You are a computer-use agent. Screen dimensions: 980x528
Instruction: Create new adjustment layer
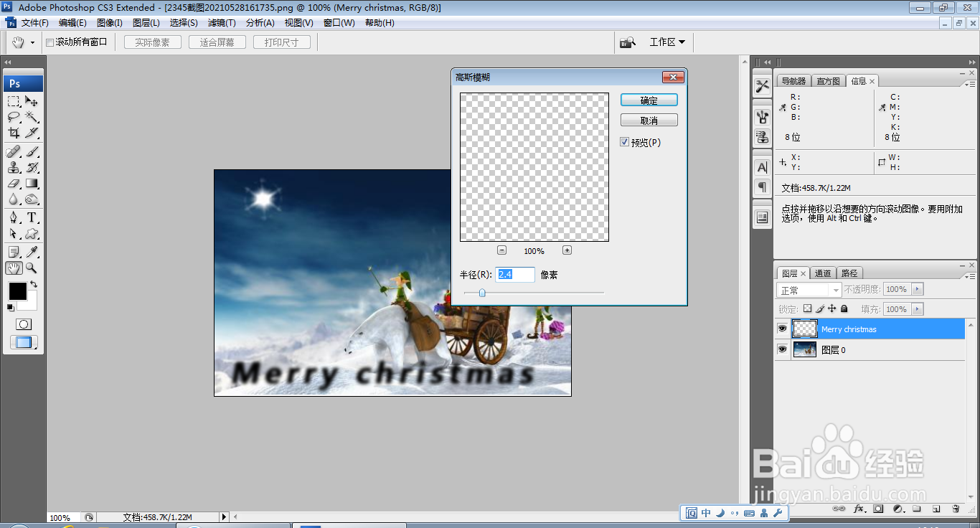coord(897,509)
